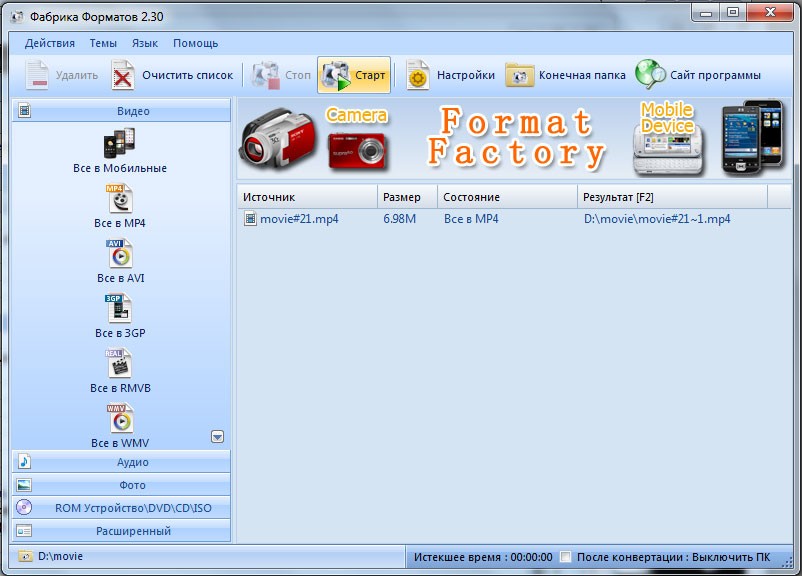Open the Язык menu
The height and width of the screenshot is (576, 802).
tap(145, 43)
